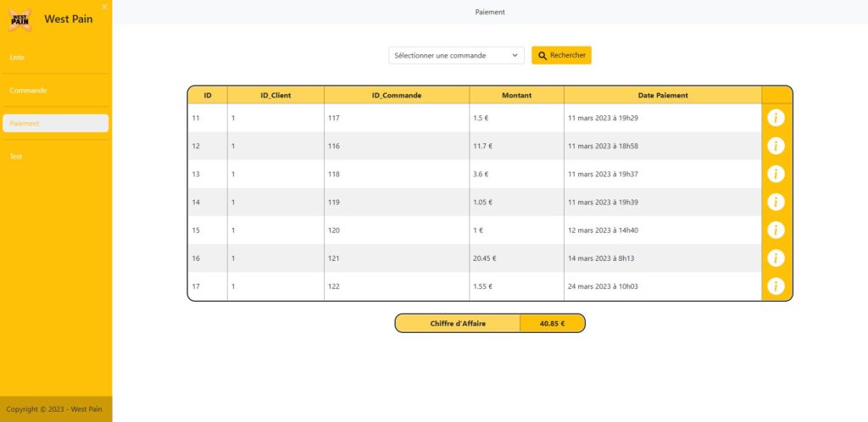This screenshot has height=422, width=868.
Task: Select command number 119 cell
Action: click(x=397, y=202)
